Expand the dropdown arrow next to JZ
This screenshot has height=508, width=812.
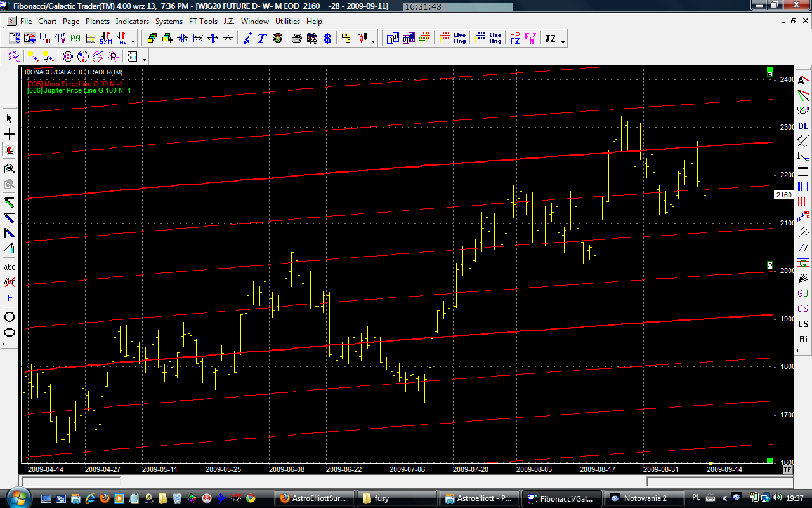point(563,41)
